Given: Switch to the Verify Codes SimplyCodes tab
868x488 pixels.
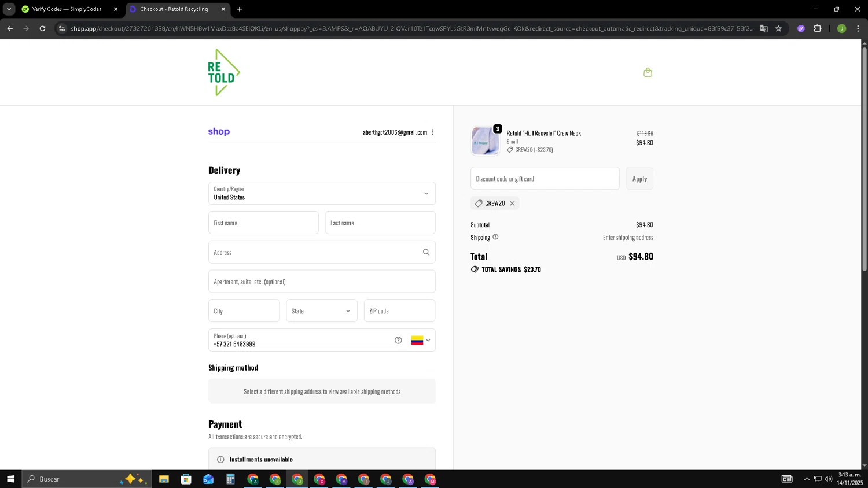Looking at the screenshot, I should coord(67,9).
